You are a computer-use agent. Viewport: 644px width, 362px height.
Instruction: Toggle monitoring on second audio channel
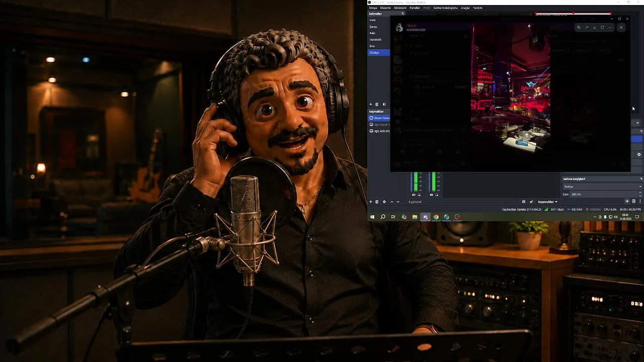[x=437, y=195]
